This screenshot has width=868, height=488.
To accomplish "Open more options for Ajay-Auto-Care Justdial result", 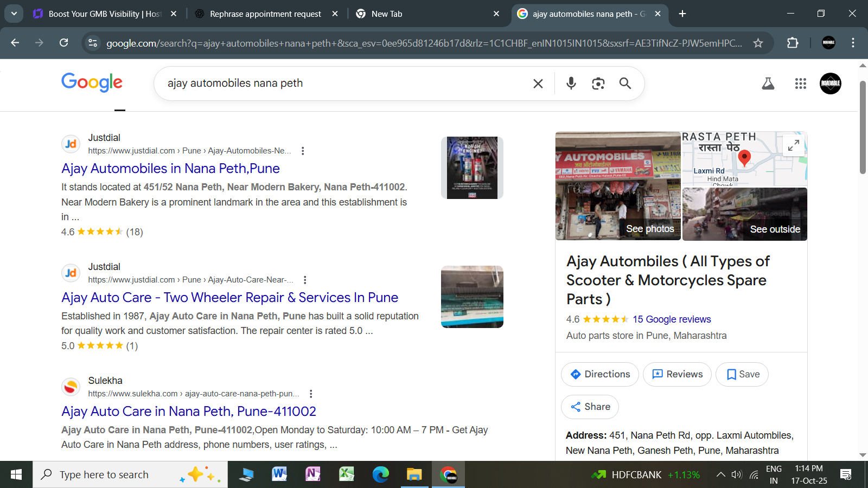I will 305,280.
